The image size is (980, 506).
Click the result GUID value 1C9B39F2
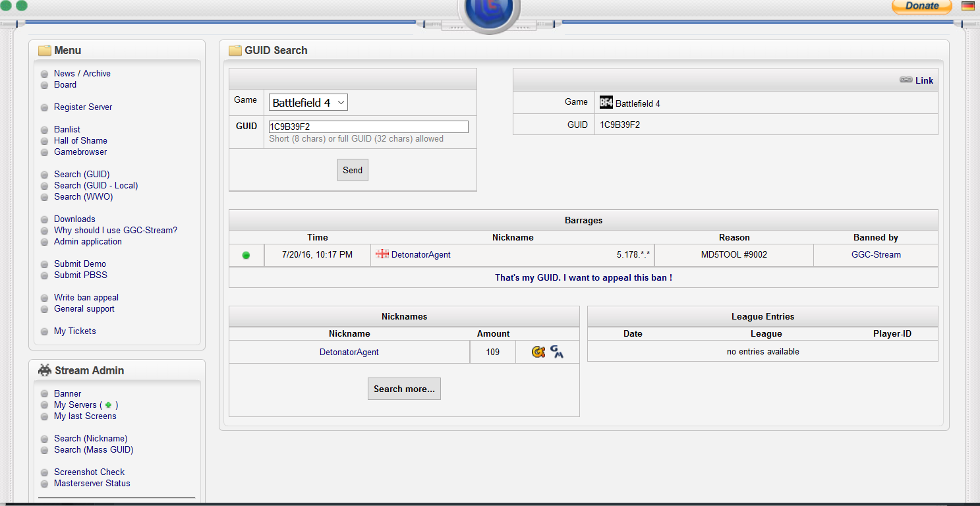[x=620, y=124]
